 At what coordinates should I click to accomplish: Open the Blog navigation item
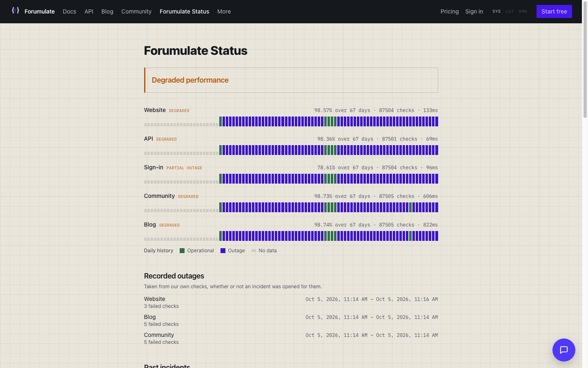click(x=107, y=11)
